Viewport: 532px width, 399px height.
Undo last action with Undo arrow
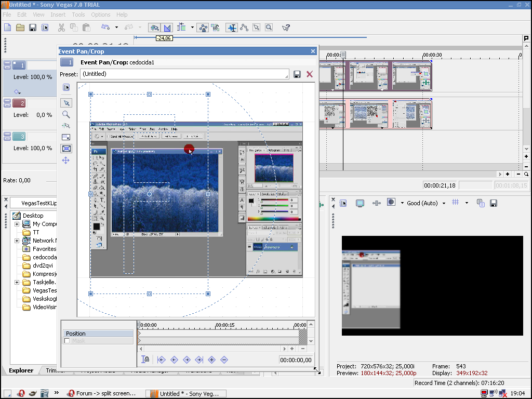click(x=105, y=28)
